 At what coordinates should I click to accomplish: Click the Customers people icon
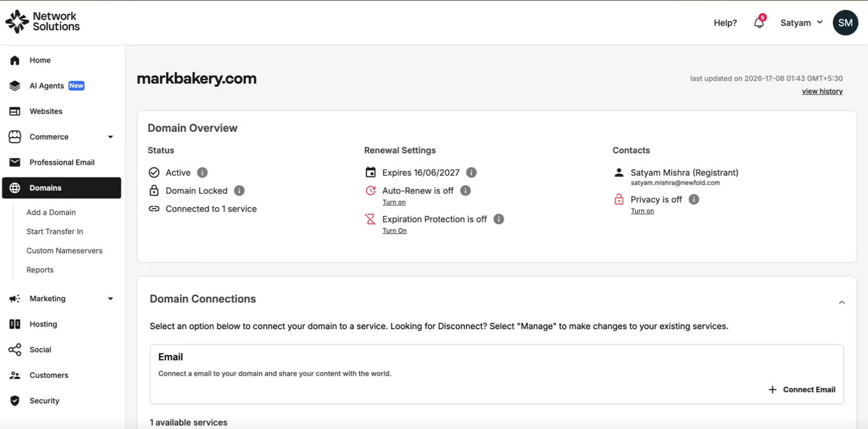coord(15,375)
